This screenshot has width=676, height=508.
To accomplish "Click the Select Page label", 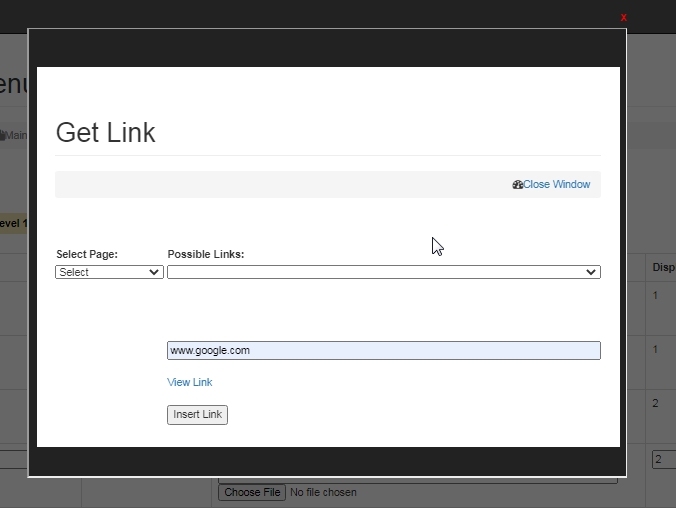I will tap(87, 254).
